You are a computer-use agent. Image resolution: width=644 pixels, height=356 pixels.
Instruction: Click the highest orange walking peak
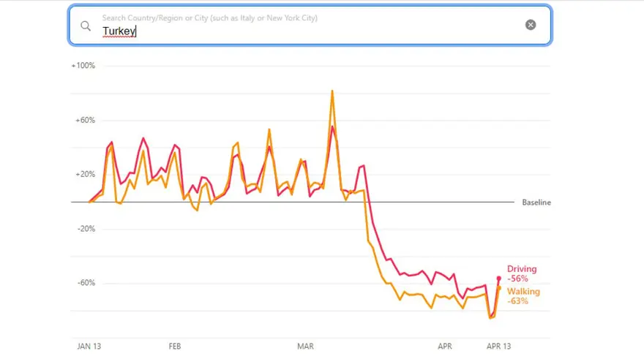pyautogui.click(x=332, y=91)
